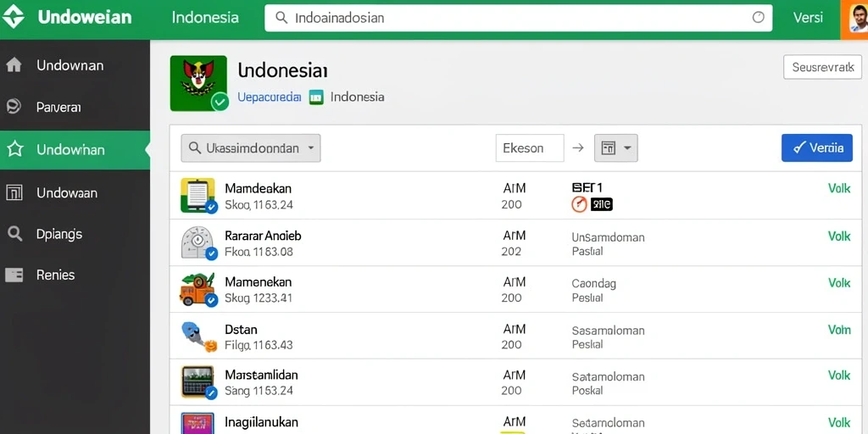Viewport: 868px width, 434px height.
Task: Open the Inagiilanukan app icon
Action: pos(198,424)
